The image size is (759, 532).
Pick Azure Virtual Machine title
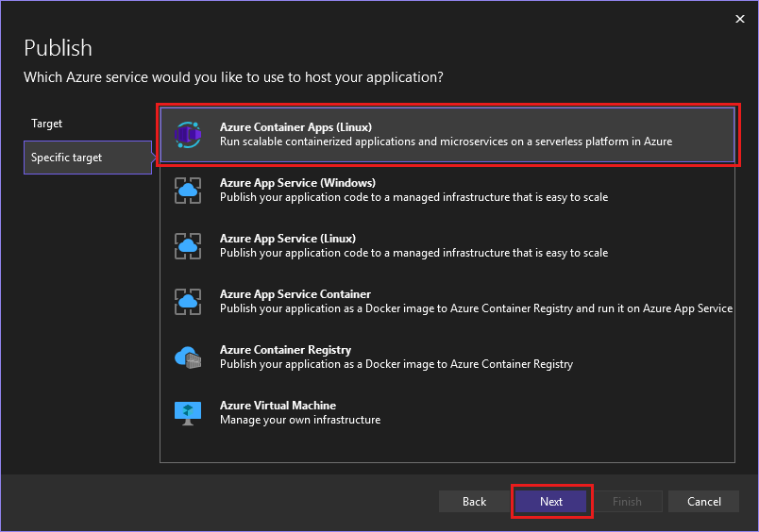point(278,406)
